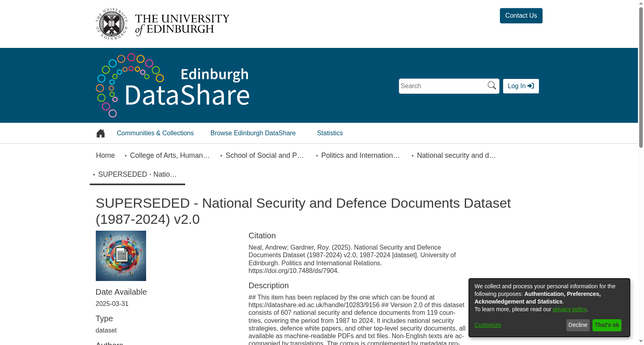Open School of Social and P… breadcrumb
The image size is (644, 345).
pos(265,155)
